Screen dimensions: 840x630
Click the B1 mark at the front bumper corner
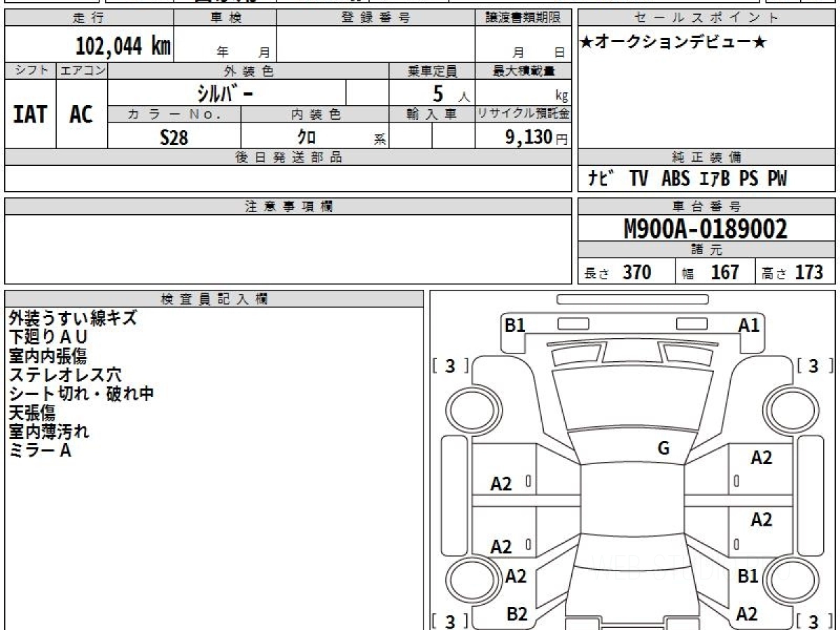pos(515,325)
